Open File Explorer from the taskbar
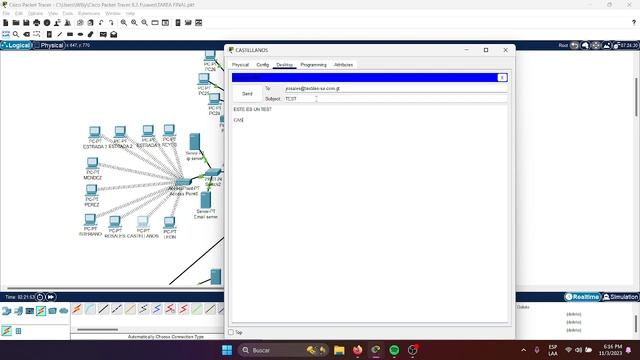The height and width of the screenshot is (360, 640). (339, 350)
